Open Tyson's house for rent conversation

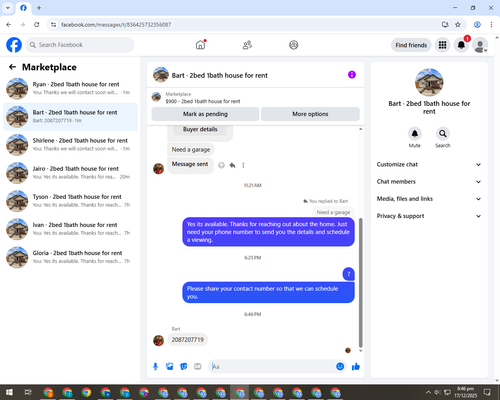70,201
